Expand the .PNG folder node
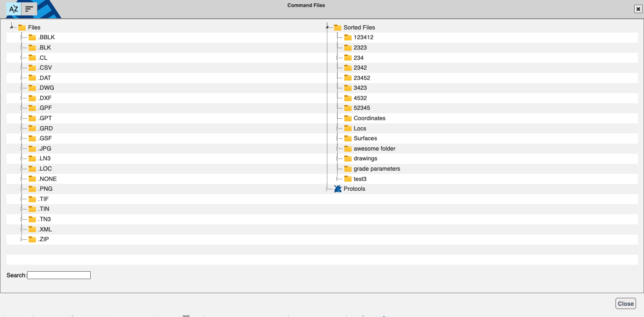 22,189
